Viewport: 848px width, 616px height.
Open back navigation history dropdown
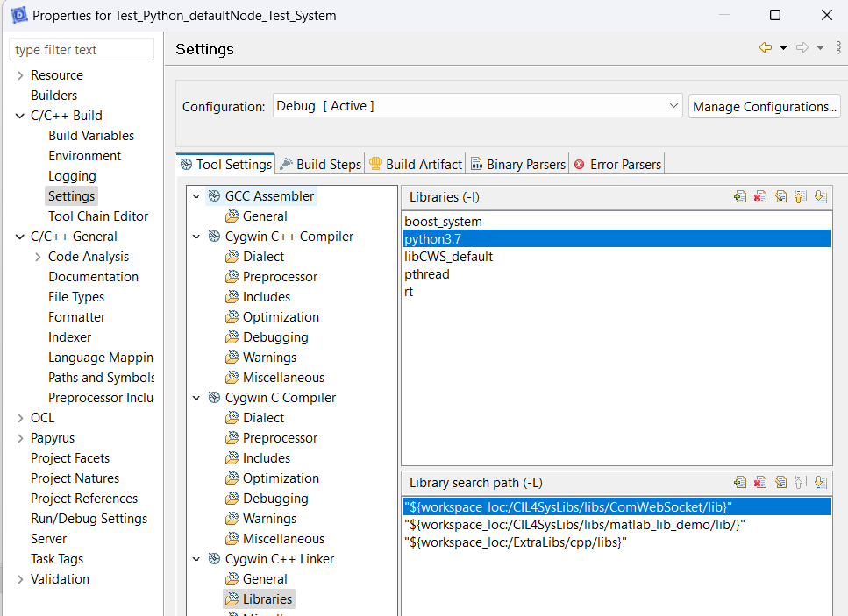pyautogui.click(x=783, y=48)
